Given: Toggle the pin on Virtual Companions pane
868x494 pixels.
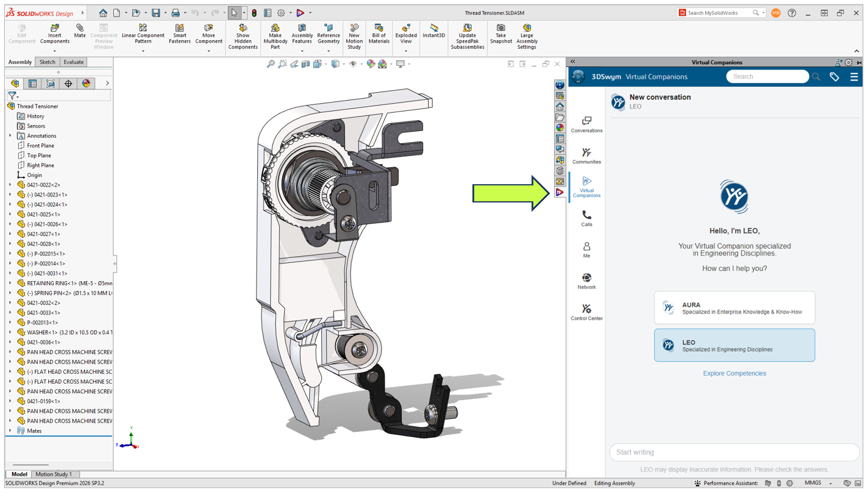Looking at the screenshot, I should (x=859, y=62).
